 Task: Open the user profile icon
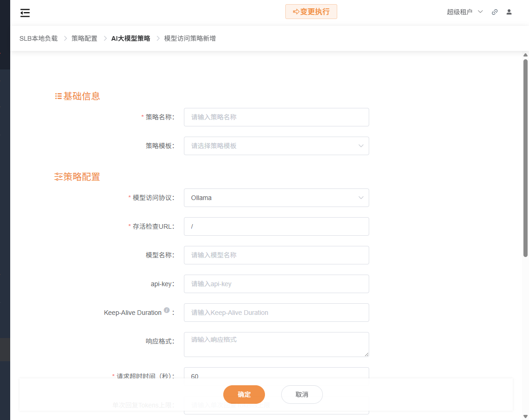pos(509,12)
